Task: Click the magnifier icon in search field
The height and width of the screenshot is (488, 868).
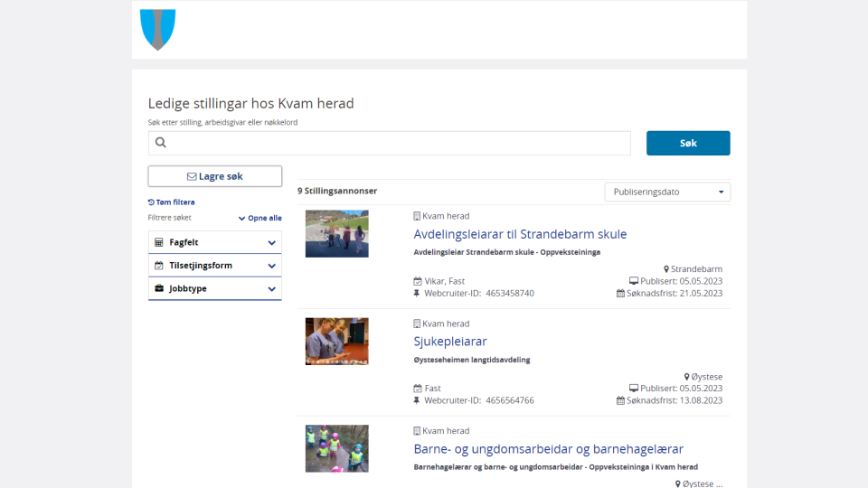Action: pos(161,143)
